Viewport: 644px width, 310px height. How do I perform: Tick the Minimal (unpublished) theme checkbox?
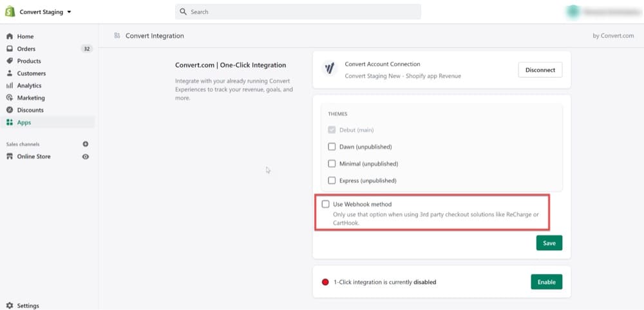point(332,163)
